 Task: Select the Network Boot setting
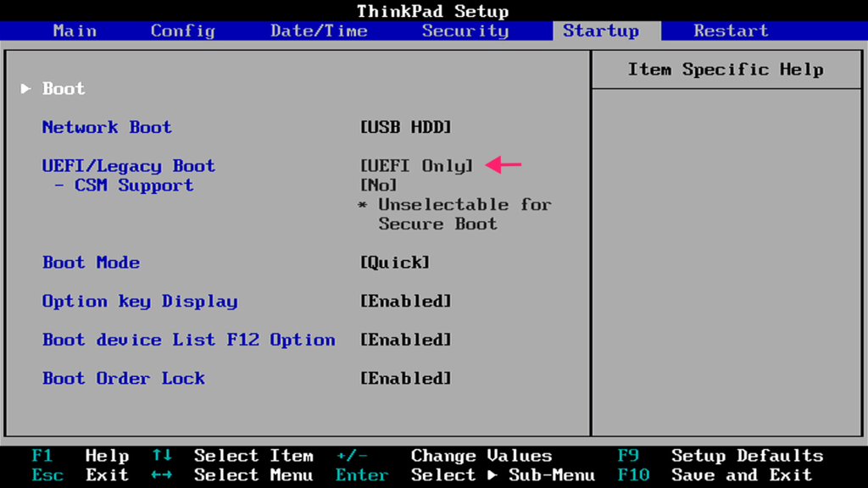pos(107,127)
